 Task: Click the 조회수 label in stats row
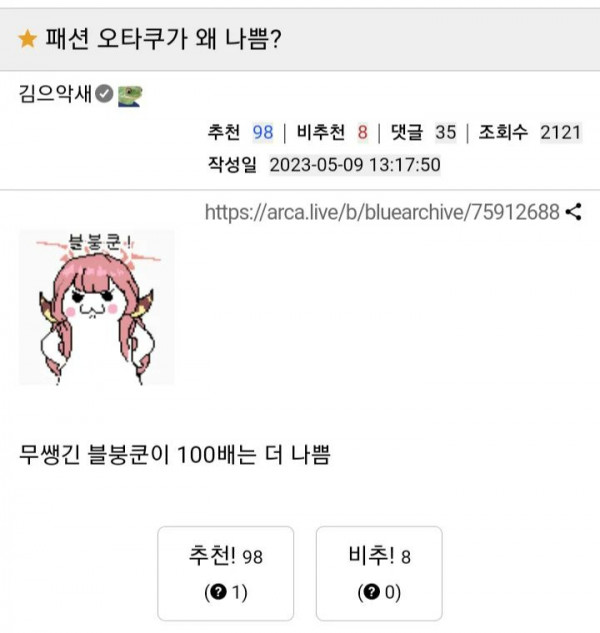click(503, 132)
